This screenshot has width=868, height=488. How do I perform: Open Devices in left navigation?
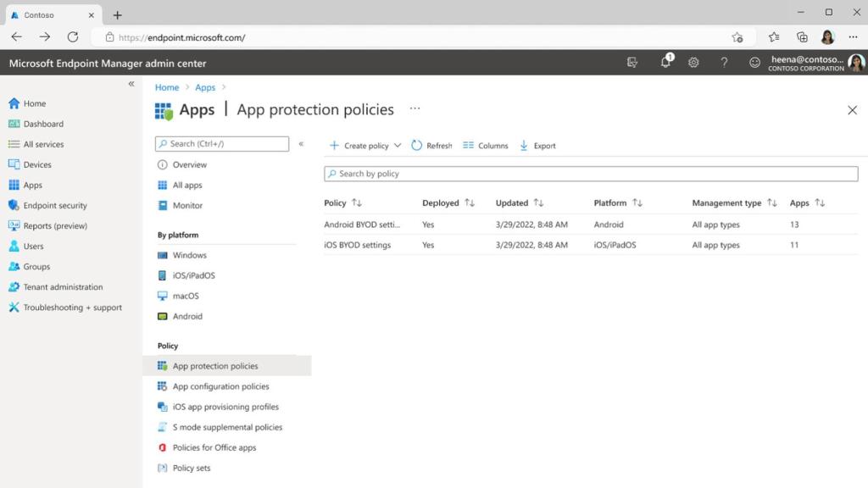pos(31,165)
